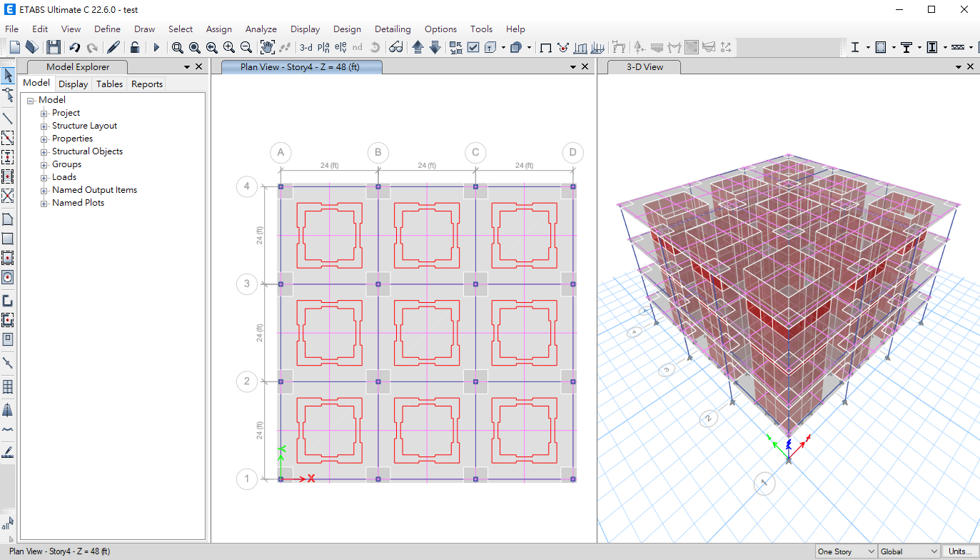Activate the Pan hand tool
The height and width of the screenshot is (560, 980).
pyautogui.click(x=267, y=47)
